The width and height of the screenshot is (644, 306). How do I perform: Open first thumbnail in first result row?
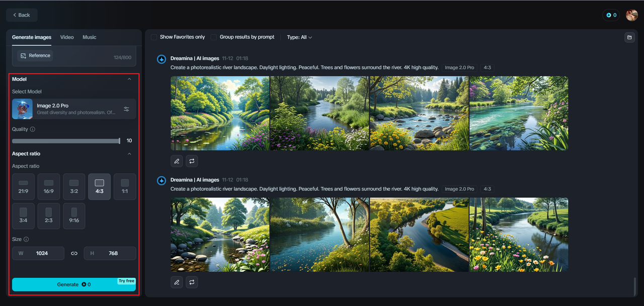click(220, 113)
